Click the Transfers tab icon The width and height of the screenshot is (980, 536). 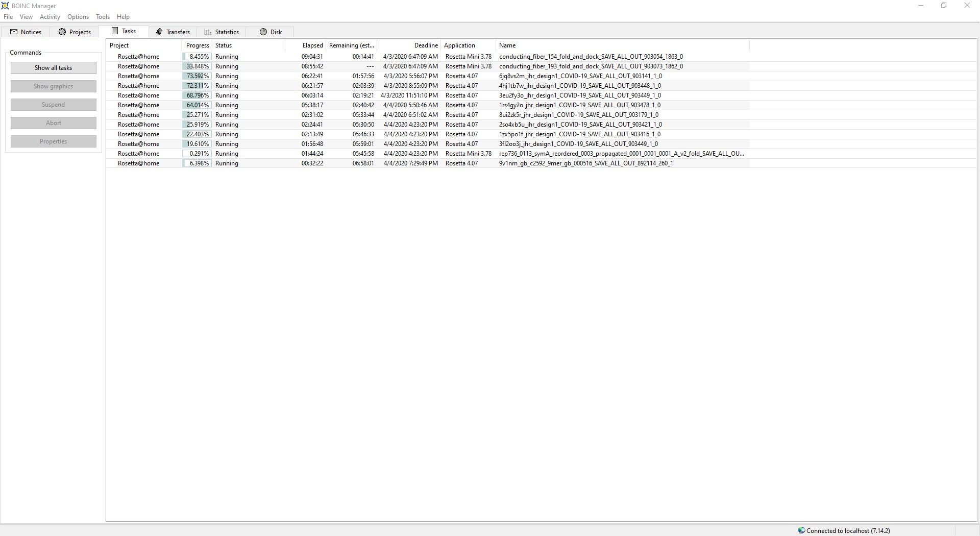[159, 32]
